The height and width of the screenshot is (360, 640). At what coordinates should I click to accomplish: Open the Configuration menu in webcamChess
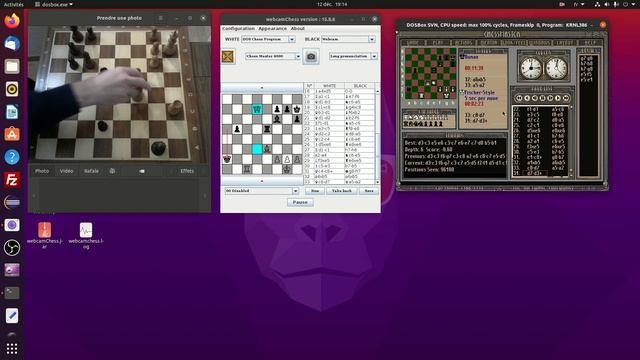238,29
